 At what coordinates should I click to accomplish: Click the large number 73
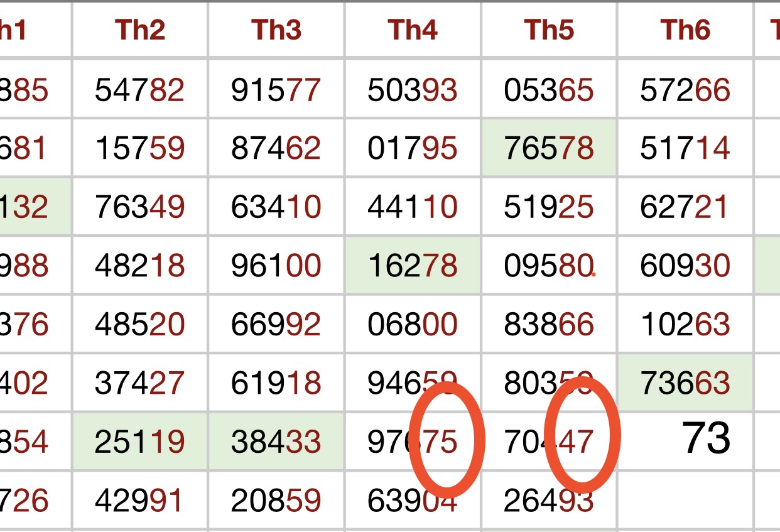[x=706, y=438]
